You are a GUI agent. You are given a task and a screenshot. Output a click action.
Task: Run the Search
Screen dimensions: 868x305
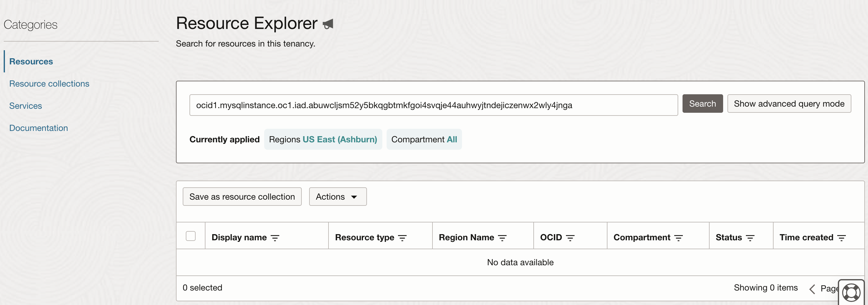702,104
